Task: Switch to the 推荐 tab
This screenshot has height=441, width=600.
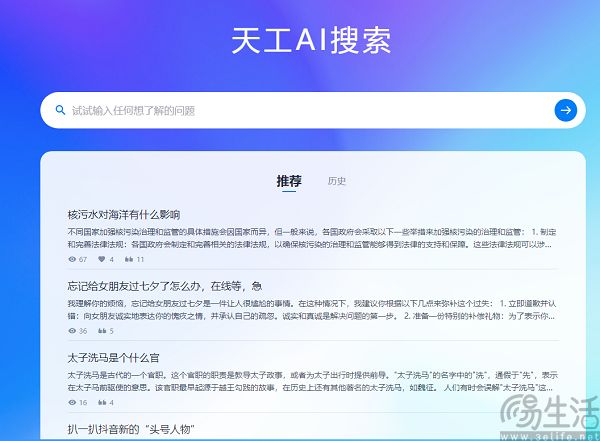Action: 289,181
